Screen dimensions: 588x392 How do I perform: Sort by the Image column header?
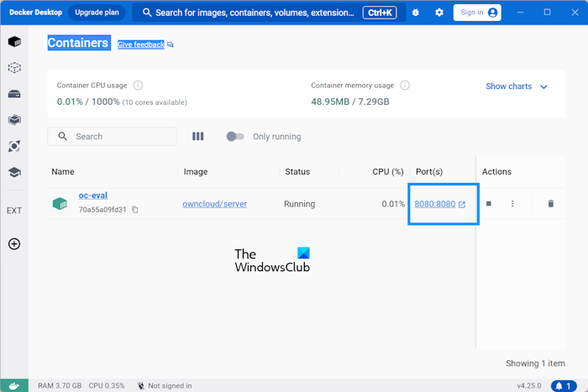pos(196,171)
